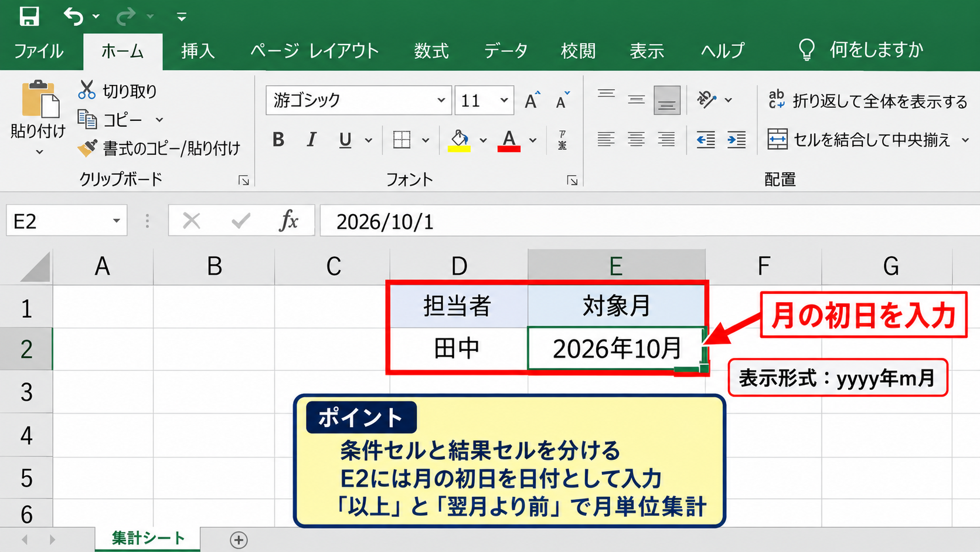The image size is (980, 552).
Task: Click the borders icon in Font group
Action: point(401,140)
